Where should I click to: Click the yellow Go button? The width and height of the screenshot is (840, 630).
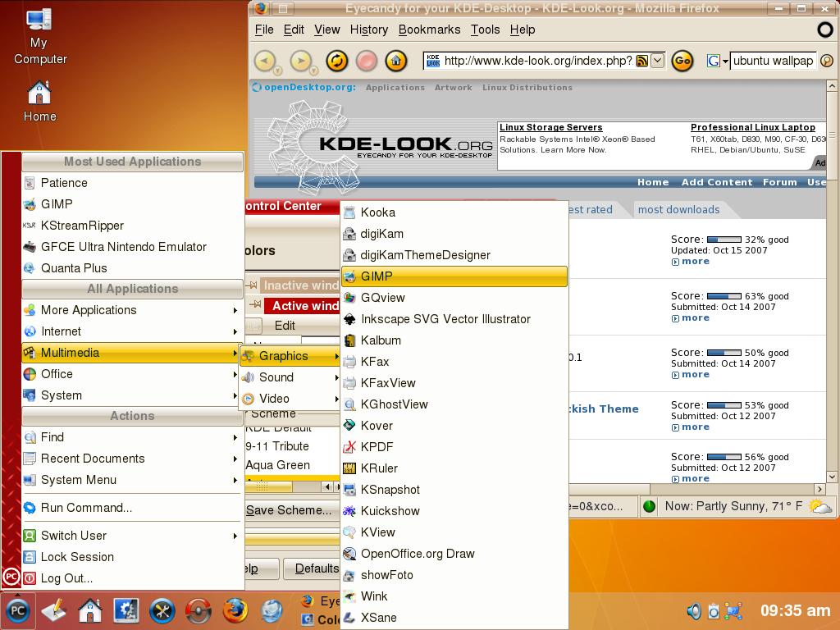[x=682, y=61]
